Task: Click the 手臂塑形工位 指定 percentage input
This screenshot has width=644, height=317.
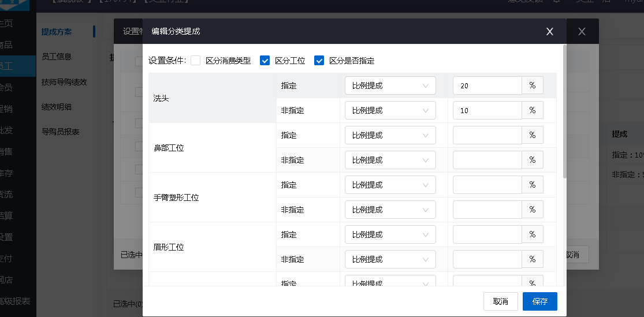Action: coord(487,185)
